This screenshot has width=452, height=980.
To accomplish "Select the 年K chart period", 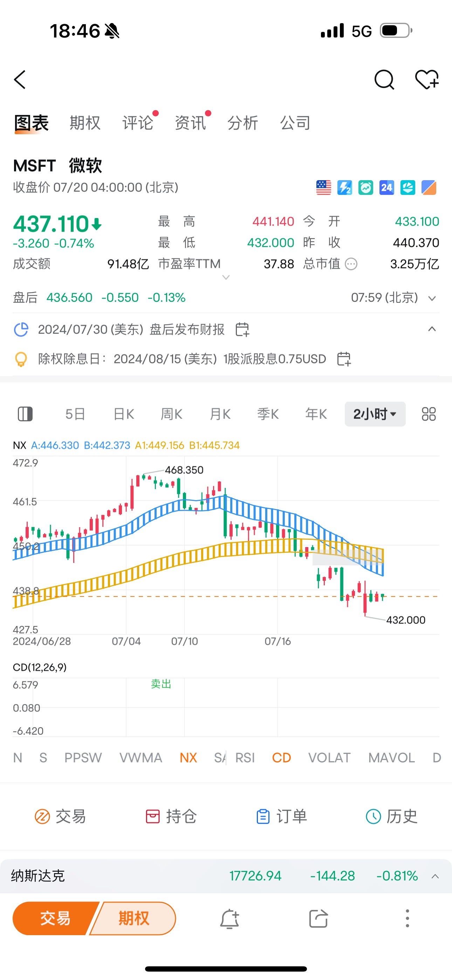I will pyautogui.click(x=316, y=414).
